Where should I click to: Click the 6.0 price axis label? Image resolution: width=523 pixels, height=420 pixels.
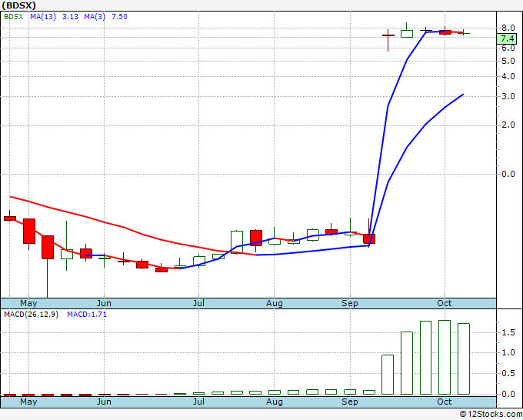[x=508, y=48]
